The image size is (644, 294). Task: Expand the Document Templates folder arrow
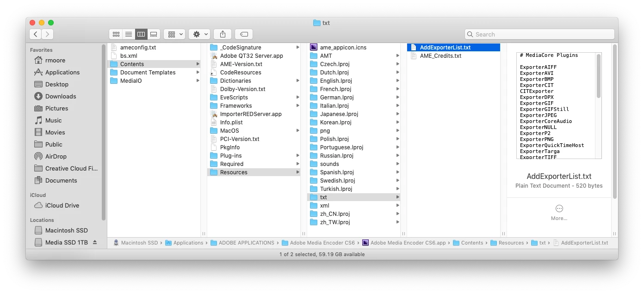pos(198,72)
